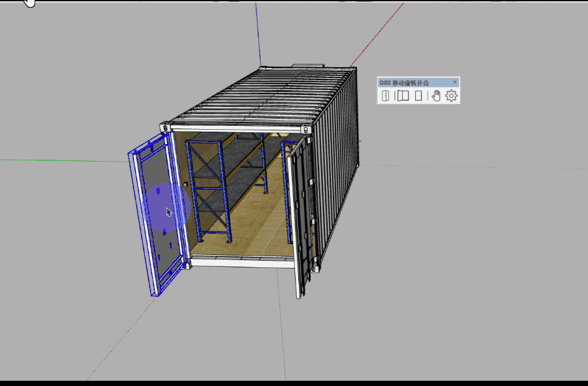Click the double door open icon

tap(403, 96)
